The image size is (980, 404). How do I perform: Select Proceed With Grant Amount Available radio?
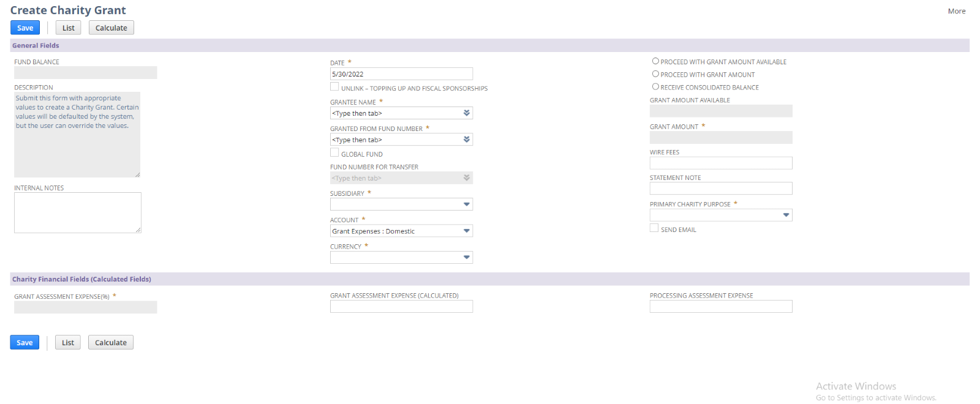coord(655,61)
